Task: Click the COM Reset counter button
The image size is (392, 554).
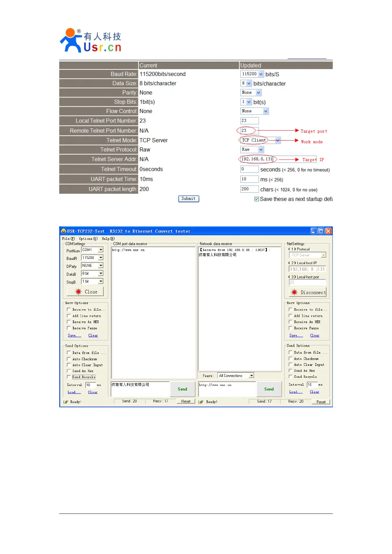Action: coord(186,401)
